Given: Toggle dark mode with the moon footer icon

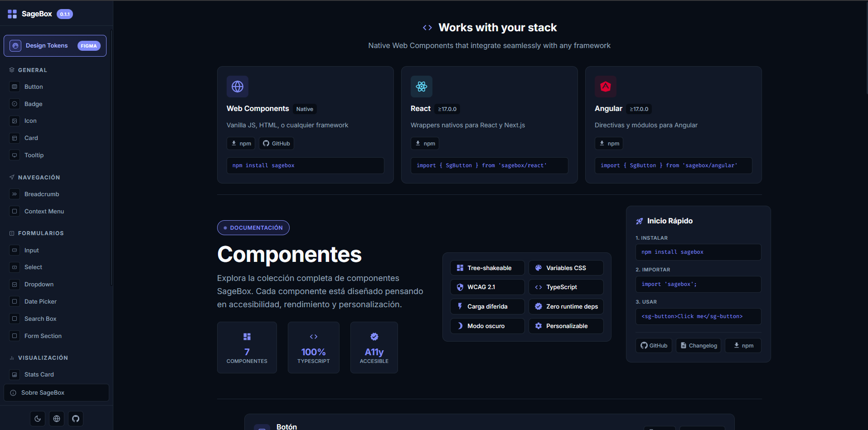Looking at the screenshot, I should pos(37,418).
